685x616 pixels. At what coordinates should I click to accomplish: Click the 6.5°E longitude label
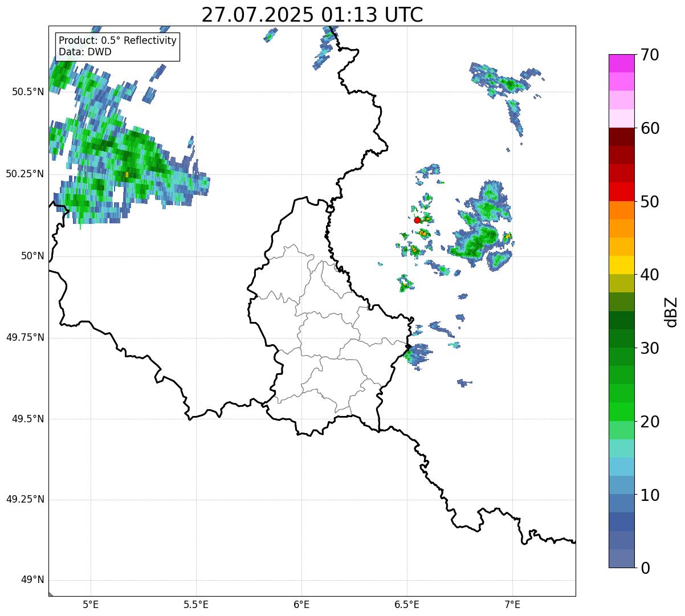(407, 605)
